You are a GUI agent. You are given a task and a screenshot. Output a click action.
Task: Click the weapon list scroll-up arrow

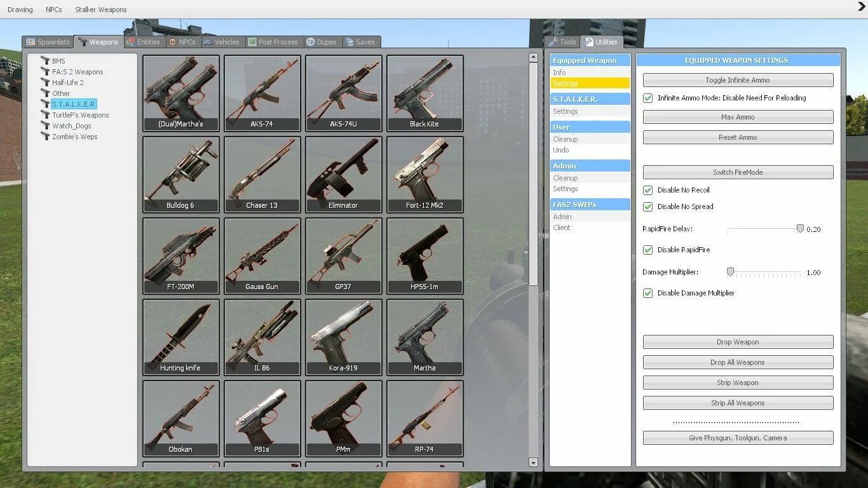(x=533, y=57)
